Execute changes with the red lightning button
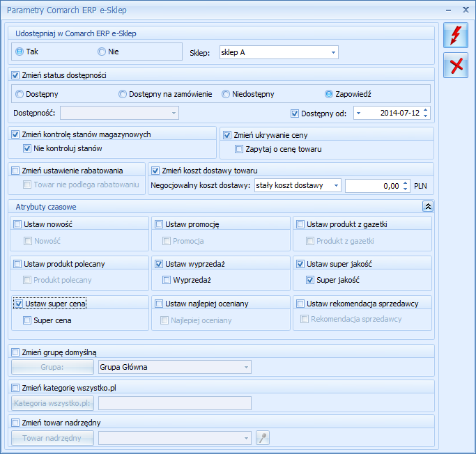This screenshot has width=476, height=454. pos(455,36)
